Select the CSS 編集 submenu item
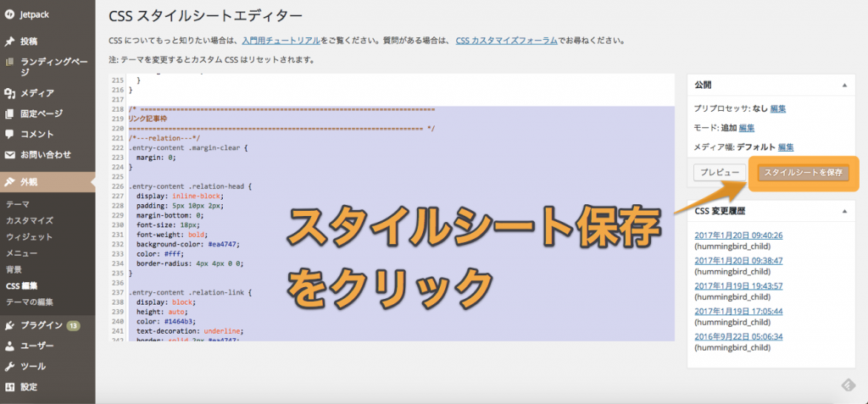This screenshot has width=868, height=404. 21,286
